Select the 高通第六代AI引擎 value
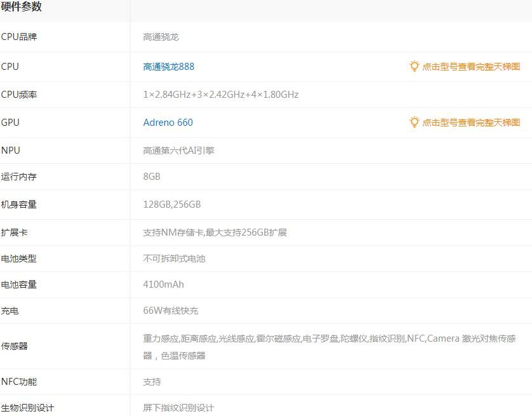This screenshot has height=416, width=532. (179, 151)
